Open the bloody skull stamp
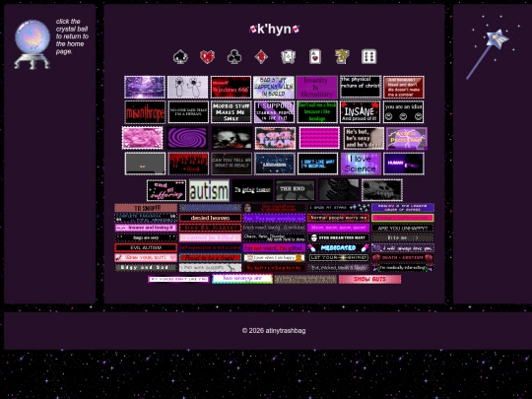 [x=233, y=138]
